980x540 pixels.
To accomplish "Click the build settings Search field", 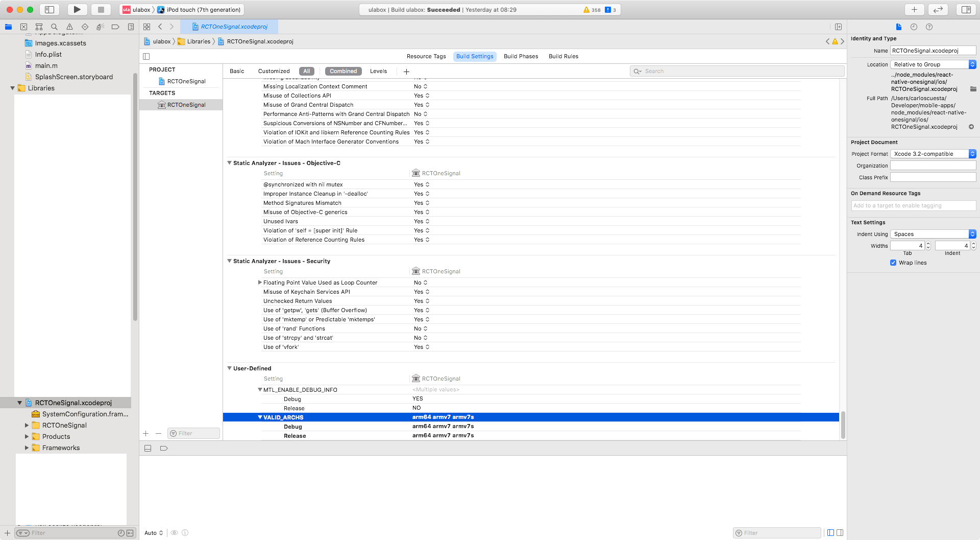I will (737, 71).
